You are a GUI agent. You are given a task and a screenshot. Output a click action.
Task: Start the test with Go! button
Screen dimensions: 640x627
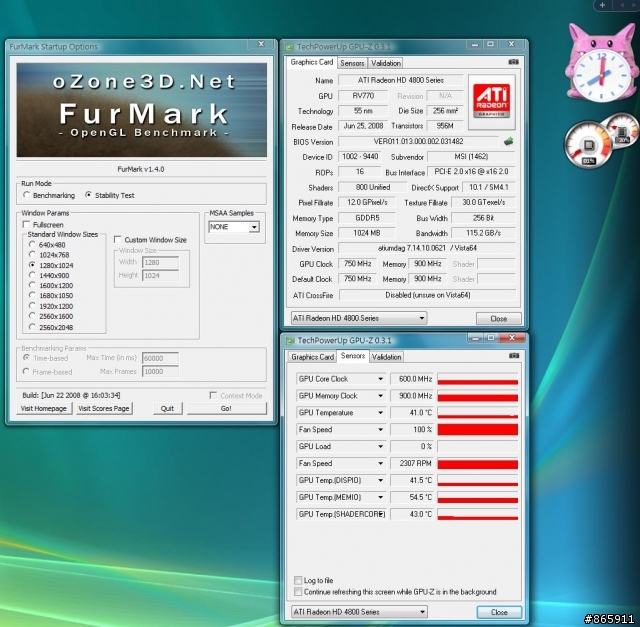[x=227, y=408]
